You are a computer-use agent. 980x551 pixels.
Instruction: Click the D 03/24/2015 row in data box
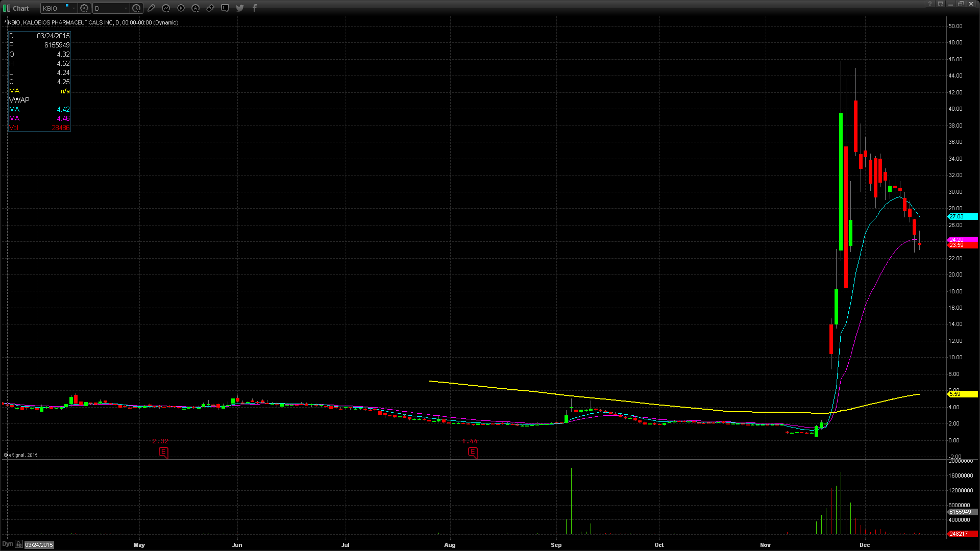[39, 36]
